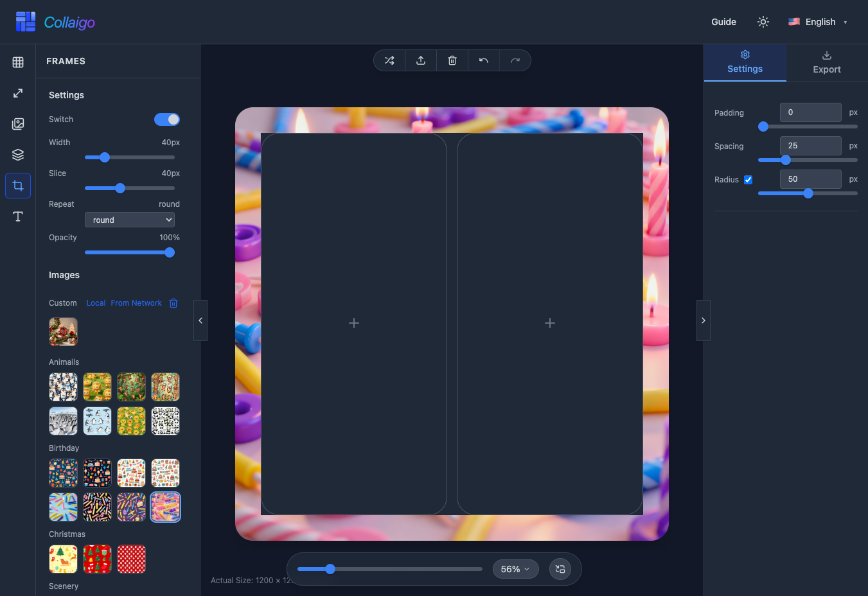
Task: Open the canvas resize panel icon
Action: [x=18, y=93]
